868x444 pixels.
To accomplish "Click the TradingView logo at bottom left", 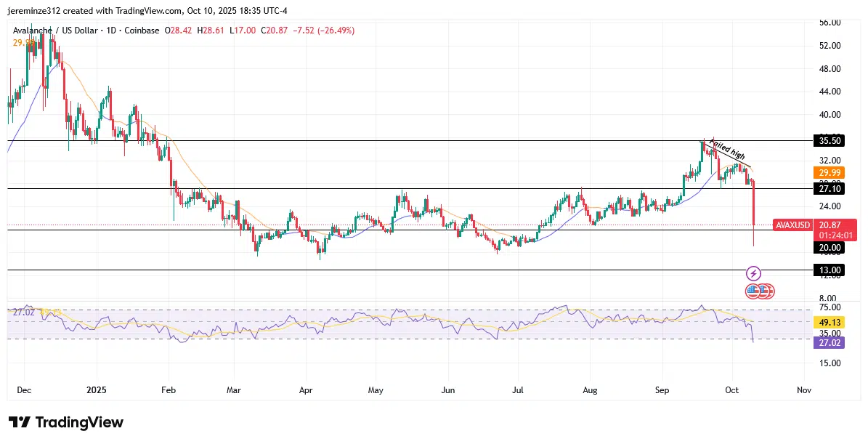I will (66, 422).
